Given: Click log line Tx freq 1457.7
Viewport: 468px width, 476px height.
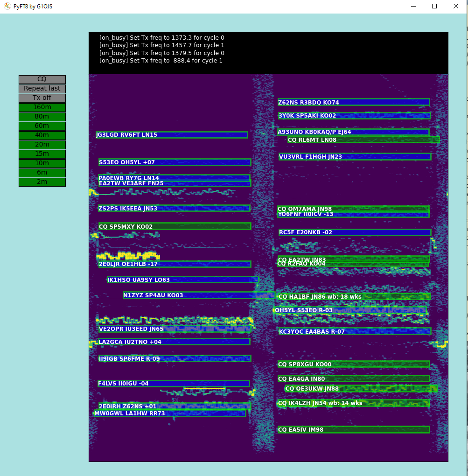Looking at the screenshot, I should [x=162, y=45].
